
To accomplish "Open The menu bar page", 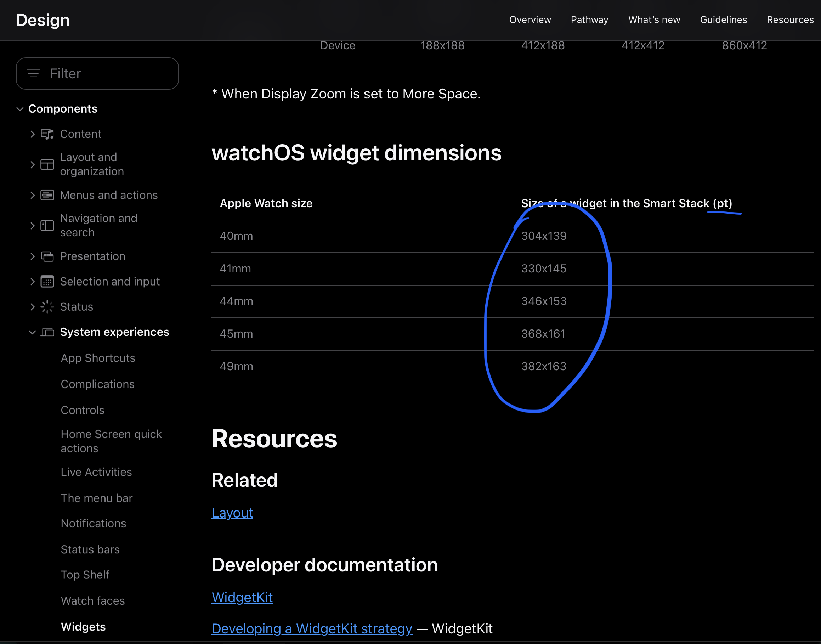I will (96, 498).
